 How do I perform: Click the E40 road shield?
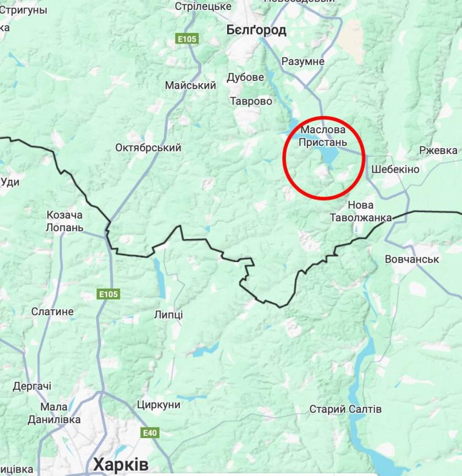click(150, 433)
